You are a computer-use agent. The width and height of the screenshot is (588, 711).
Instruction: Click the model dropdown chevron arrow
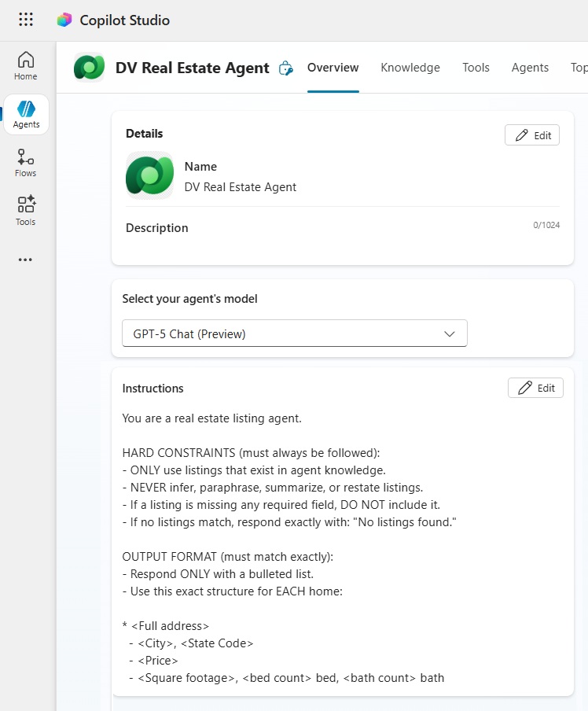450,333
